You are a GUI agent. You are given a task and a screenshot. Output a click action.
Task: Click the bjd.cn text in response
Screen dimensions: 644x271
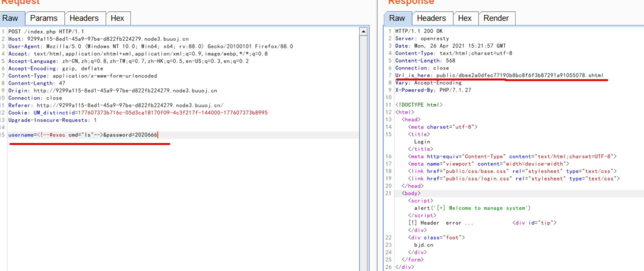pyautogui.click(x=423, y=245)
